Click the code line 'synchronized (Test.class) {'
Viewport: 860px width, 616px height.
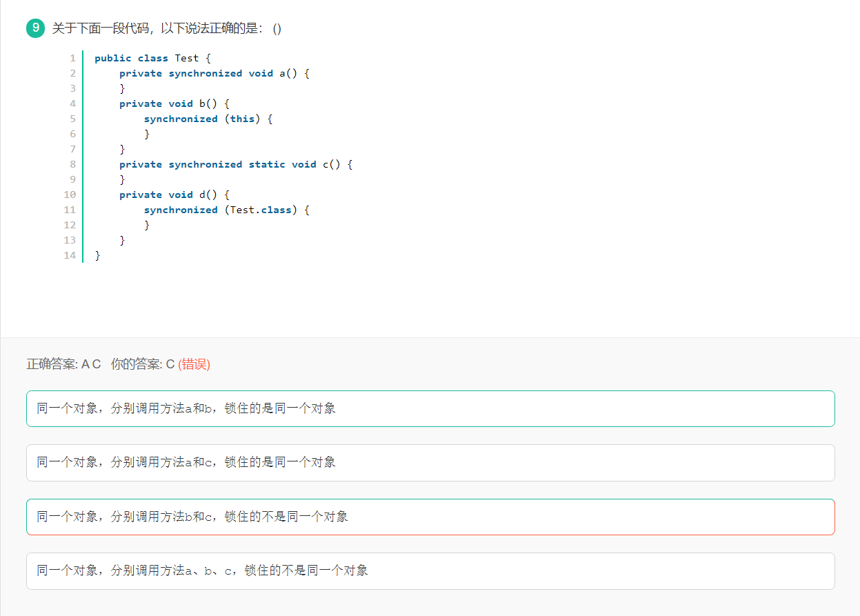point(226,210)
